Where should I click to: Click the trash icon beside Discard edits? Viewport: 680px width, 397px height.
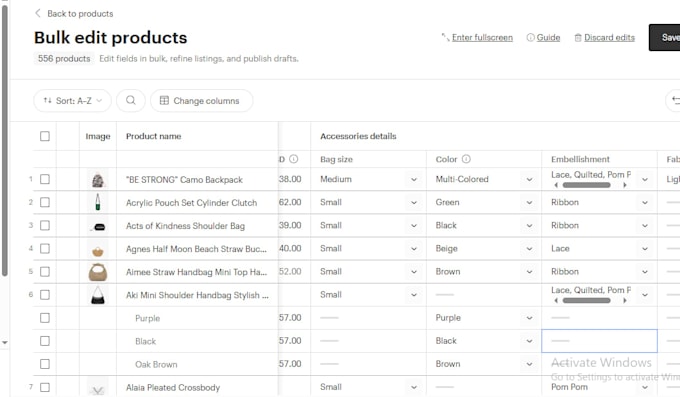click(x=578, y=38)
